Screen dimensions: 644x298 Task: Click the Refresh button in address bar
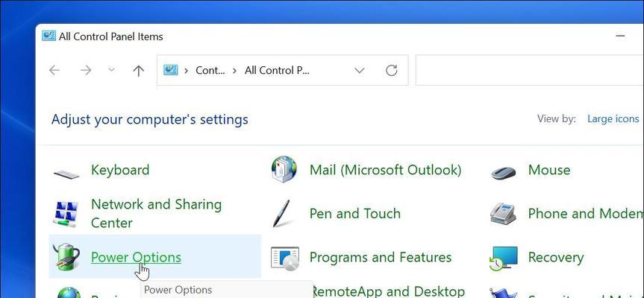point(392,71)
